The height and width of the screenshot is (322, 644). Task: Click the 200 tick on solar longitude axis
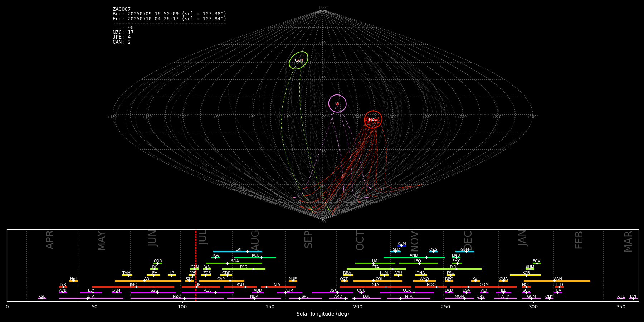tap(358, 307)
